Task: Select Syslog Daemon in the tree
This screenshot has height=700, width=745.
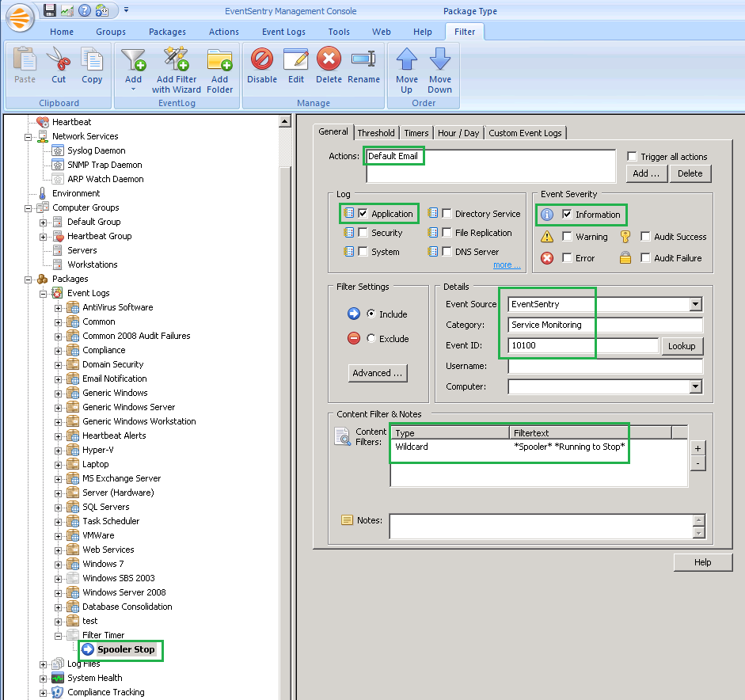Action: [x=96, y=150]
